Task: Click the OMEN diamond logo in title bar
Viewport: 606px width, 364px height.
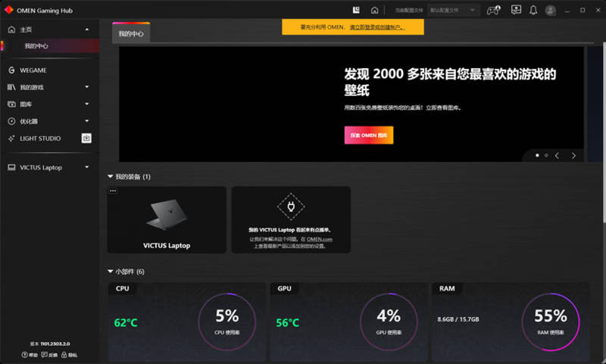Action: click(8, 11)
